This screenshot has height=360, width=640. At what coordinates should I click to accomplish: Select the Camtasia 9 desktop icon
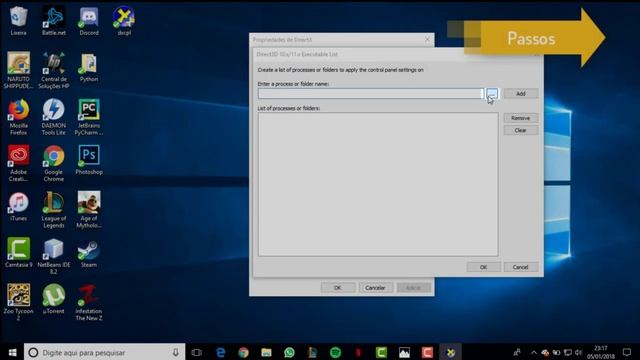point(18,253)
